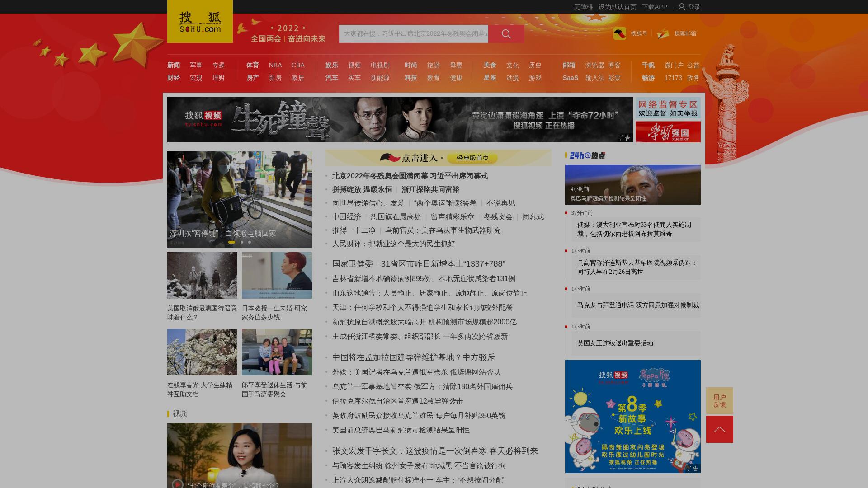This screenshot has height=488, width=868.
Task: Open 郎平享受退休生活 thumbnail article
Action: point(277,352)
